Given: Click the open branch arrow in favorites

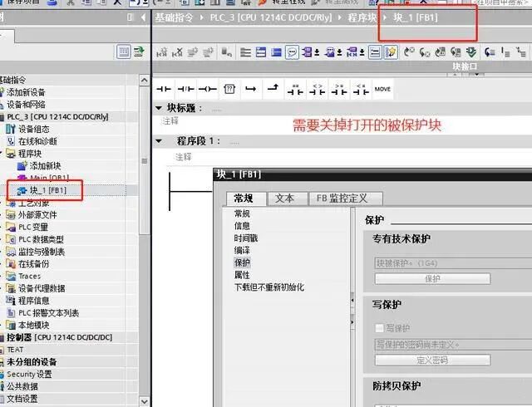Looking at the screenshot, I should 251,89.
